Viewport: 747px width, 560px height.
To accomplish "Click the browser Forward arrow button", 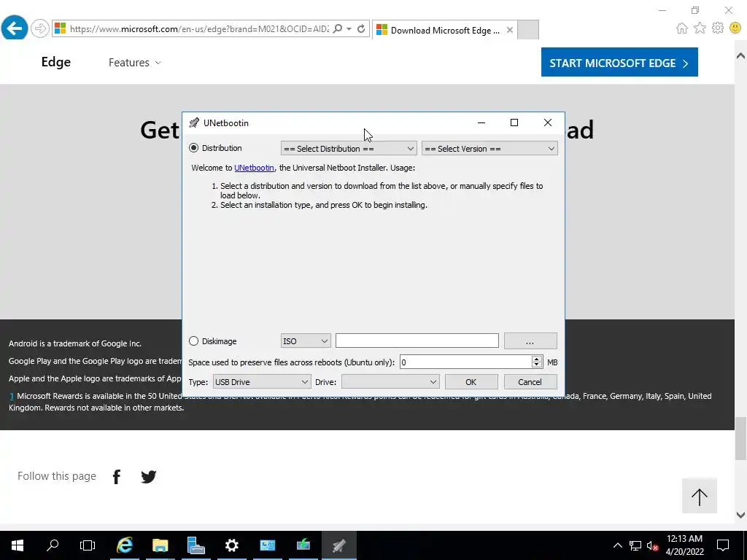I will [40, 28].
